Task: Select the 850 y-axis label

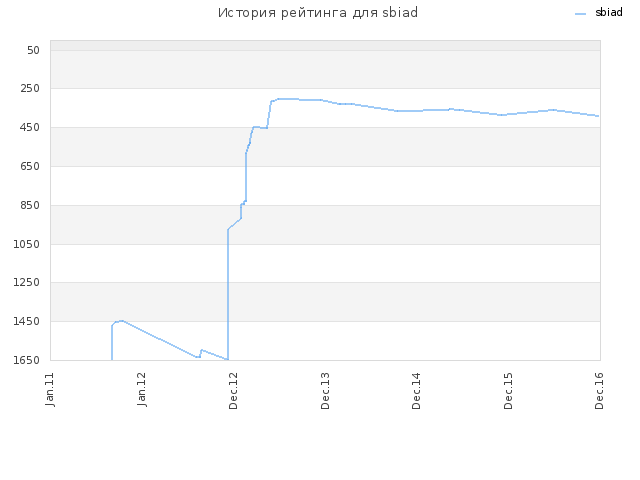Action: 30,205
